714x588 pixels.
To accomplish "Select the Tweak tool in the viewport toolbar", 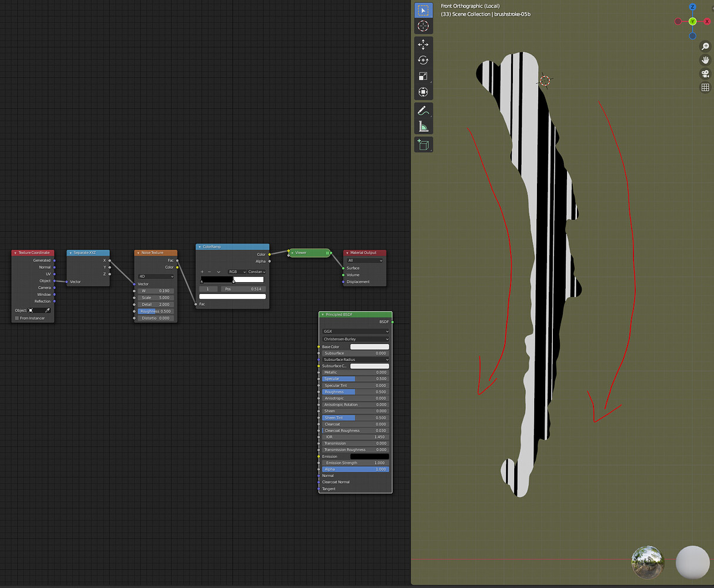I will [423, 10].
